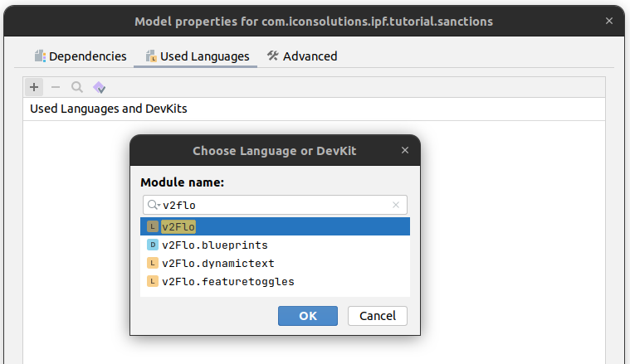Click the Find magnifier toolbar icon
Viewport: 630px width, 364px height.
click(x=77, y=87)
